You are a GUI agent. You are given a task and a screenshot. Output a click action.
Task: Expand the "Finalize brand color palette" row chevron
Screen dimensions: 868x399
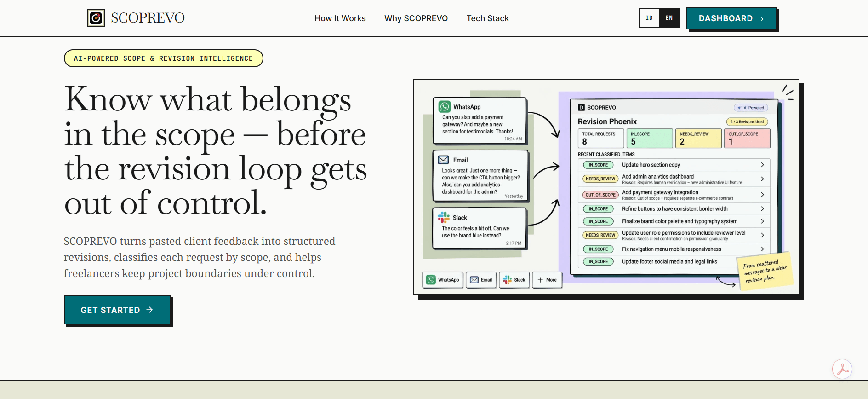pos(762,221)
